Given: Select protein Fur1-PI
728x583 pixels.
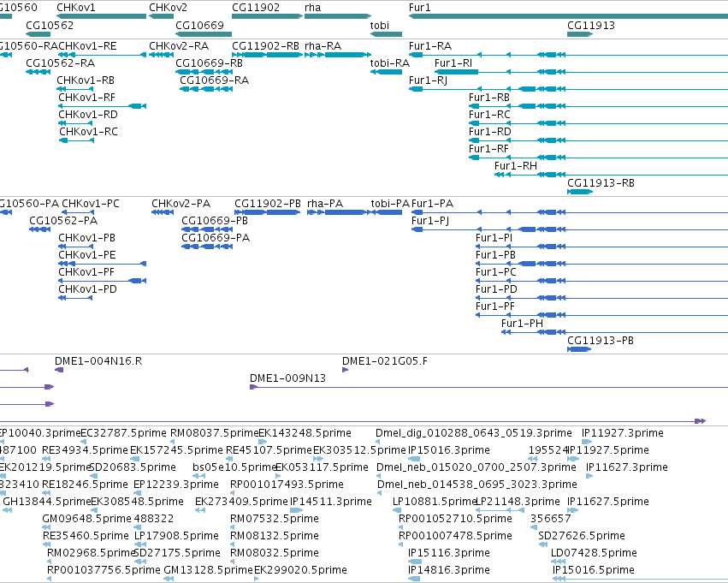Looking at the screenshot, I should point(494,238).
